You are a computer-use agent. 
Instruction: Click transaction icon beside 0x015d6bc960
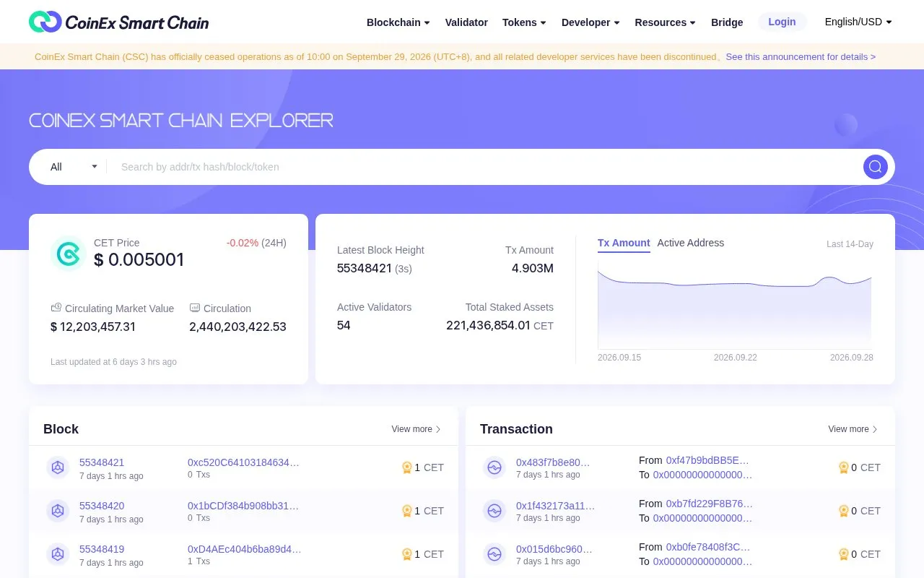click(494, 554)
